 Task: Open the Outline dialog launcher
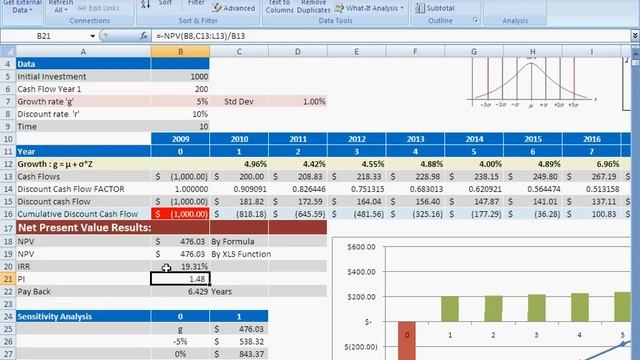point(475,20)
